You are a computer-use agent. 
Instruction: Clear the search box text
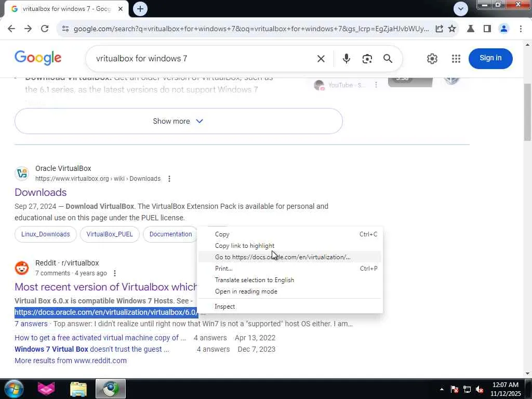(x=321, y=59)
